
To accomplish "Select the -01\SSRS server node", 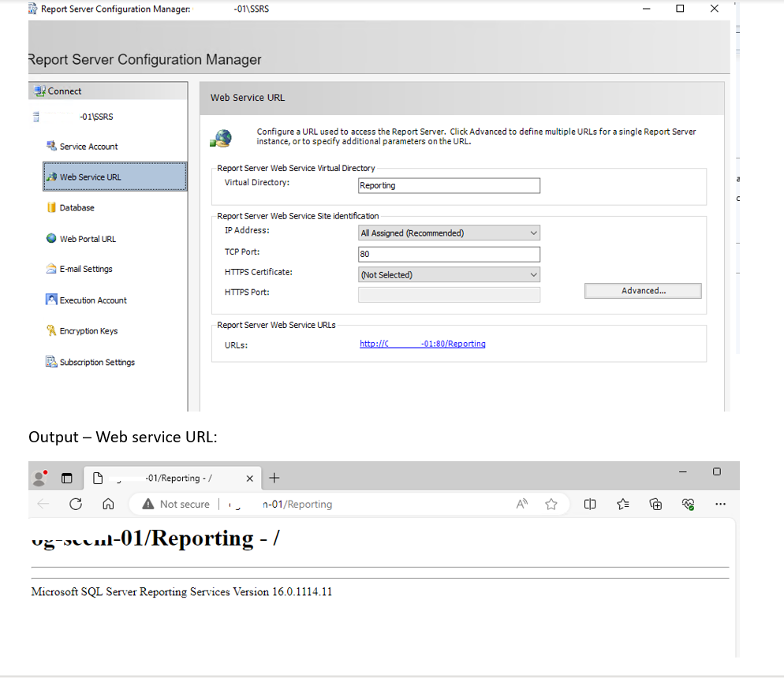I will pos(96,117).
